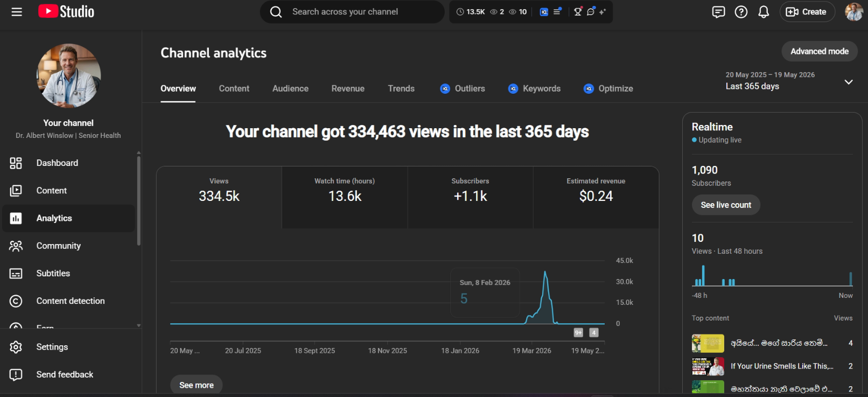Click the channel profile picture in sidebar
This screenshot has width=868, height=397.
click(68, 75)
